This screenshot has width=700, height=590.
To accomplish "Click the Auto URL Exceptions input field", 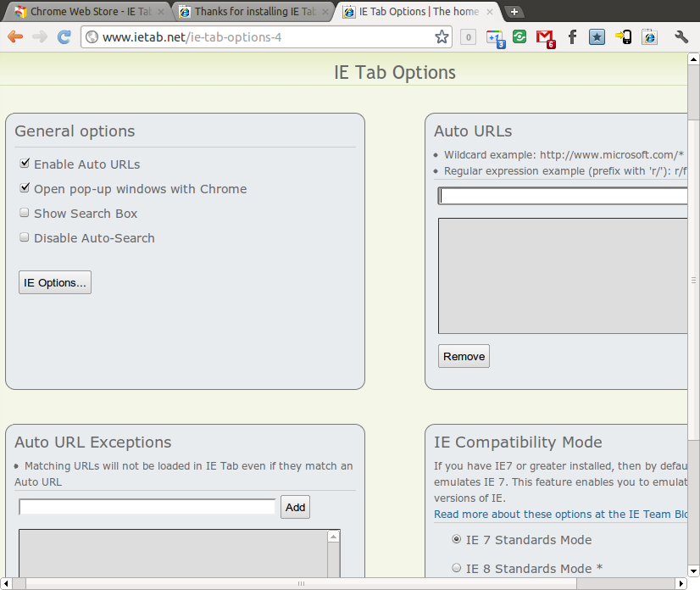I will [x=147, y=507].
